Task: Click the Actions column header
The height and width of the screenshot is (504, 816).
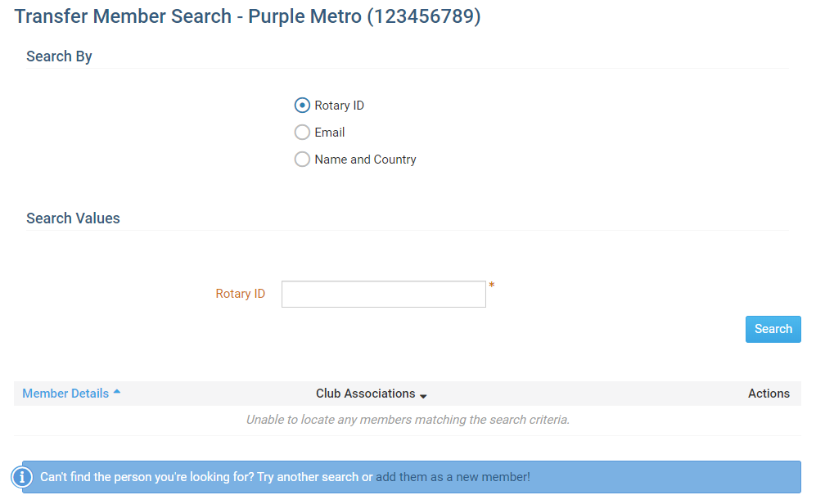Action: [x=769, y=394]
